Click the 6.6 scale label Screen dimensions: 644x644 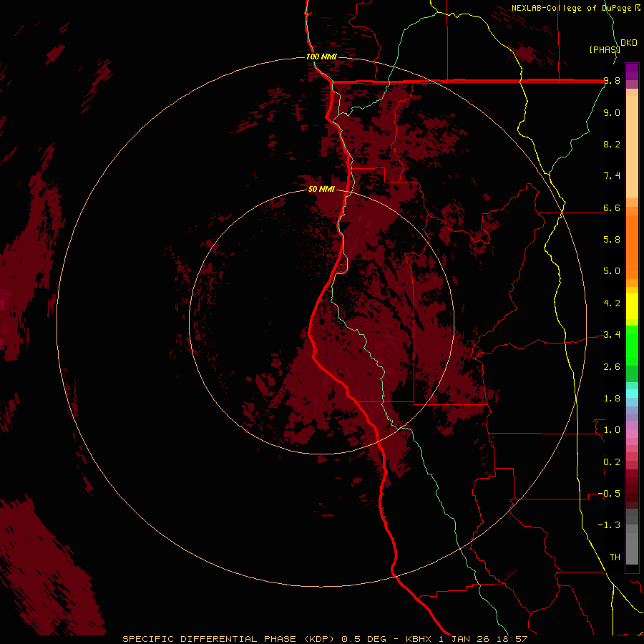point(612,208)
